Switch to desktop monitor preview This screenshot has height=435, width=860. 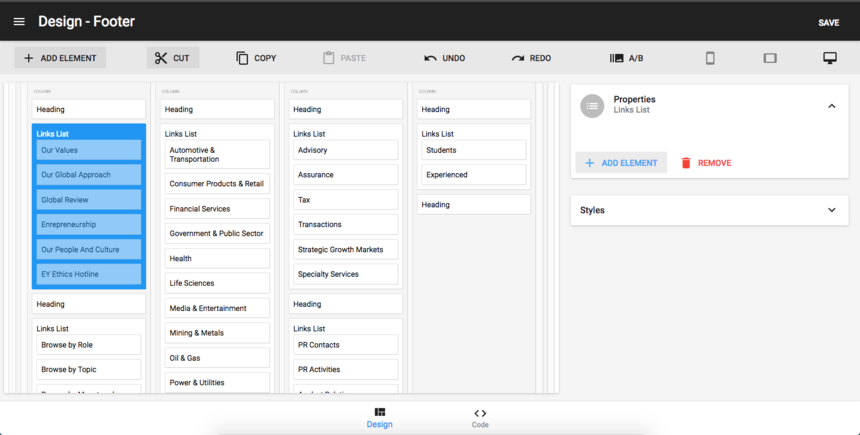coord(829,58)
